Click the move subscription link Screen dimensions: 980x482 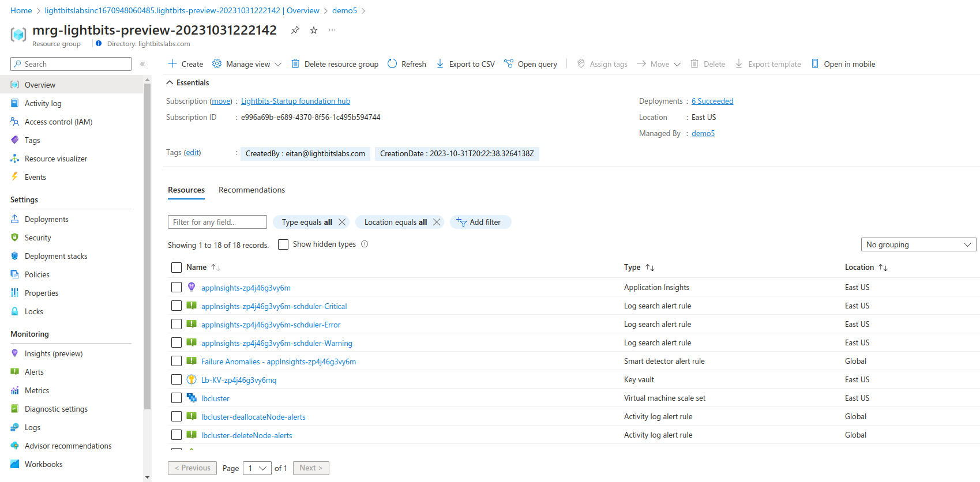point(221,101)
